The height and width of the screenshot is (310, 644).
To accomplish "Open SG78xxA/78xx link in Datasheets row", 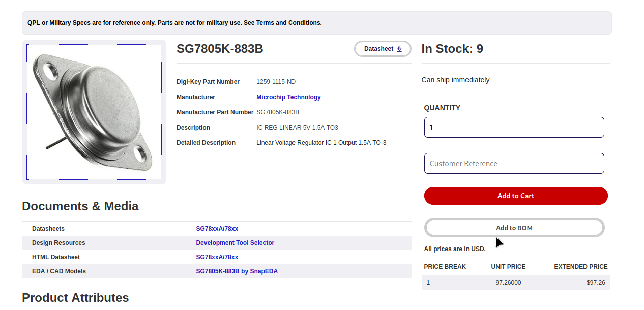I will pyautogui.click(x=217, y=229).
